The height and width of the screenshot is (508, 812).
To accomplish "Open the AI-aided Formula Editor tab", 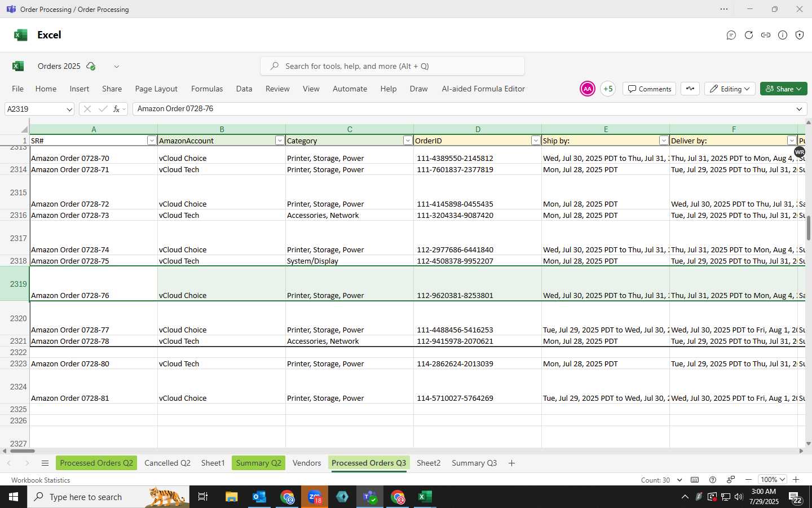I will point(483,89).
